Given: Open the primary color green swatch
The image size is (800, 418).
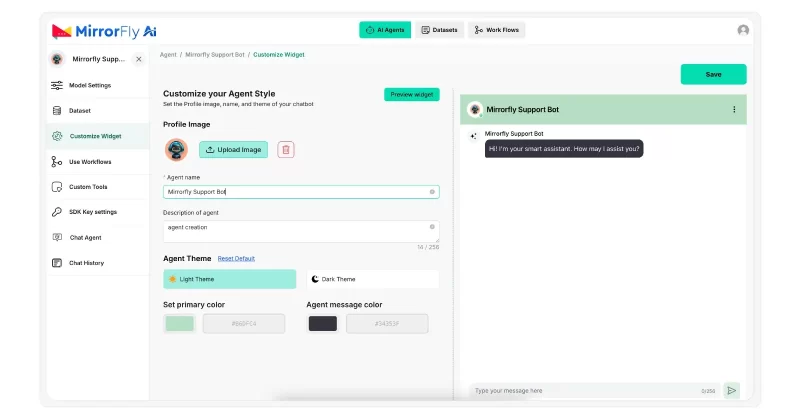Looking at the screenshot, I should [x=180, y=324].
